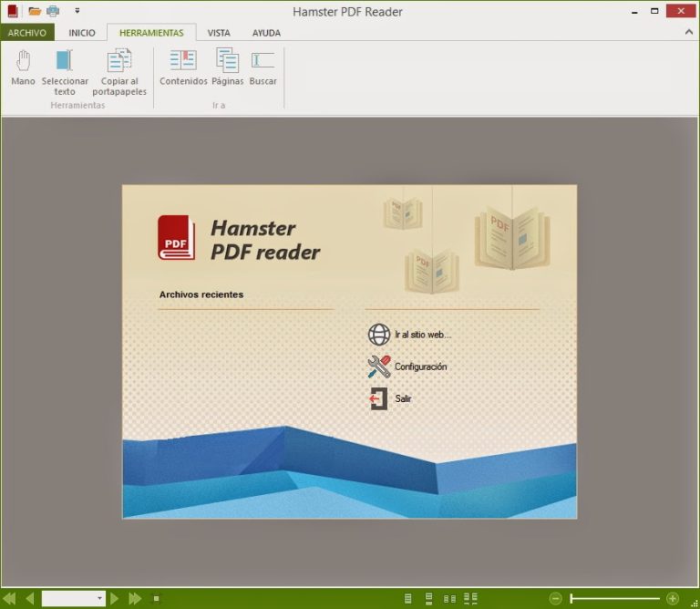Collapse the ribbon with the chevron
The image size is (700, 609).
click(x=689, y=32)
